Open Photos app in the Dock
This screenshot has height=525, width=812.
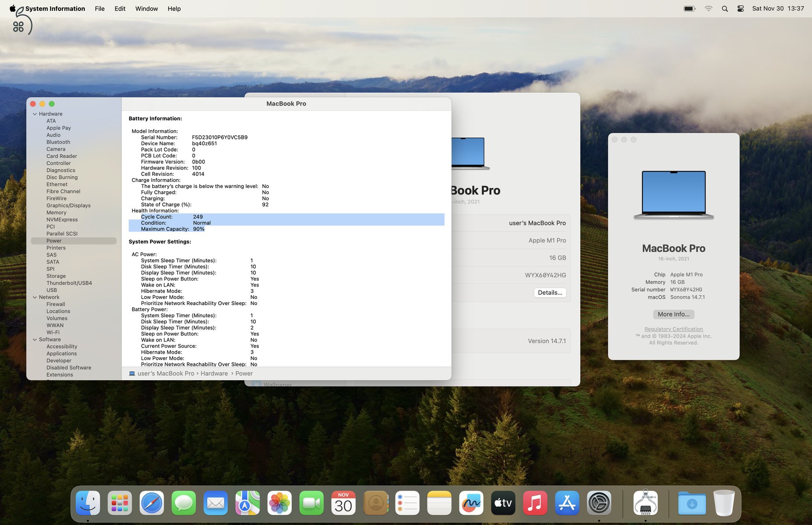[x=280, y=503]
